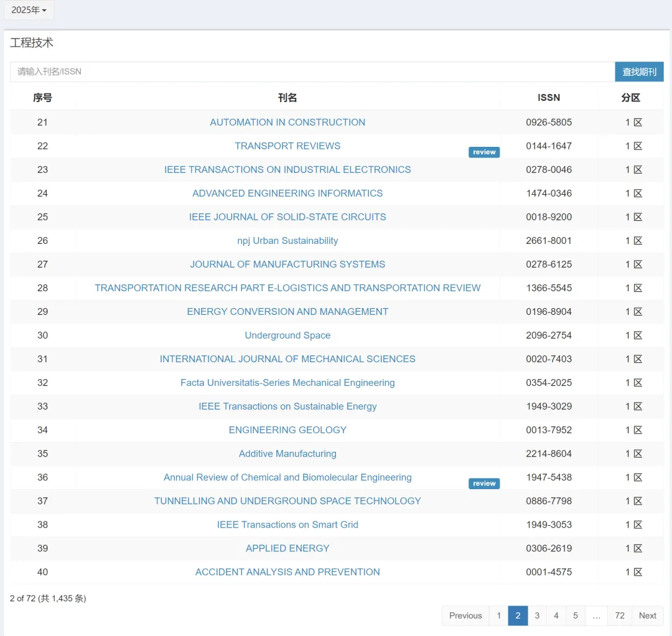Click the 刊名 column header

point(287,98)
